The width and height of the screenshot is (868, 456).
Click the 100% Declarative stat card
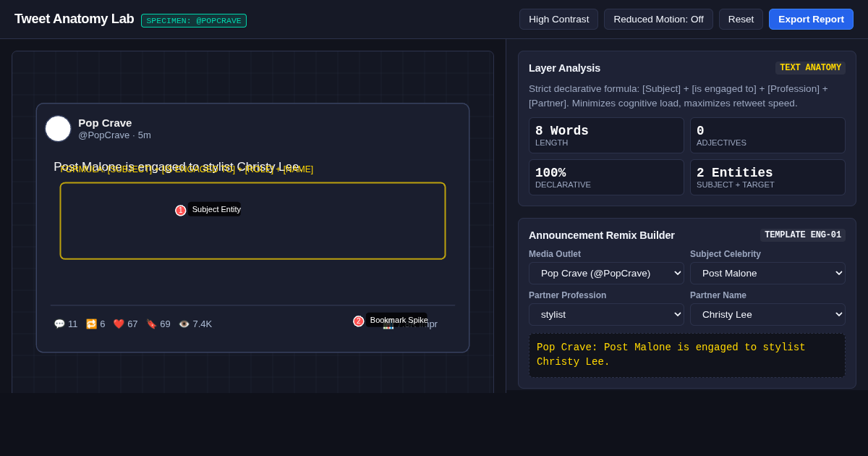pos(606,177)
